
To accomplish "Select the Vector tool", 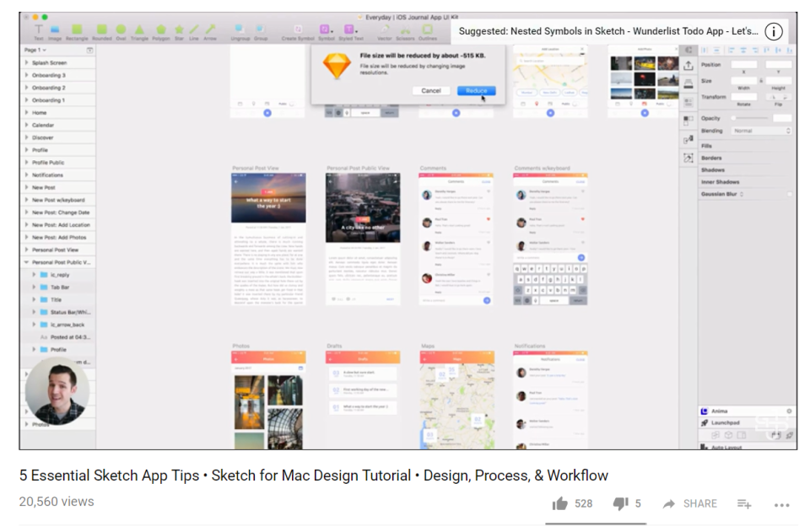I will [x=385, y=31].
